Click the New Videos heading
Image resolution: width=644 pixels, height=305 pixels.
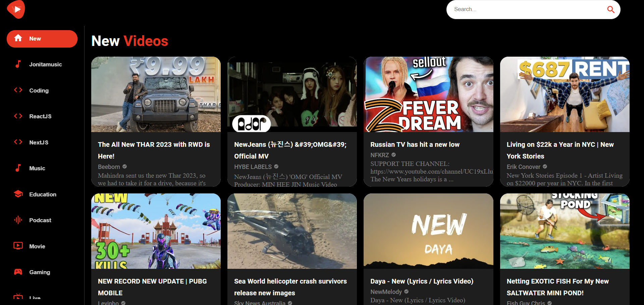pos(130,41)
